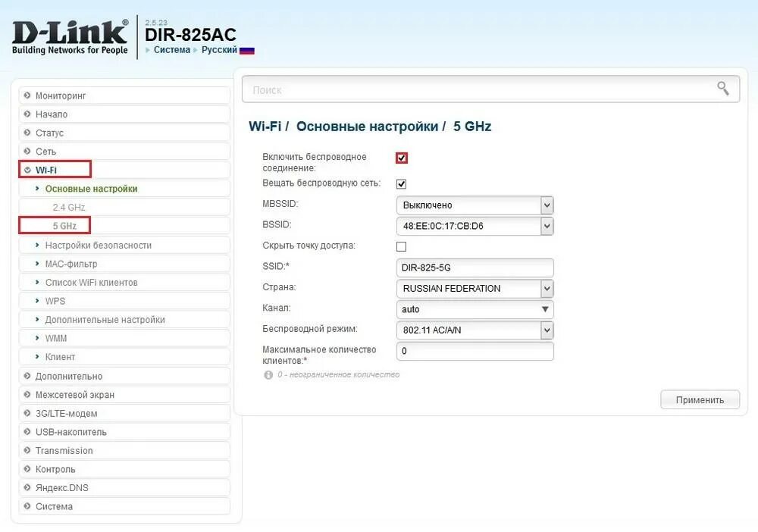The height and width of the screenshot is (532, 758).
Task: Select the 5 GHz settings item
Action: [124, 226]
